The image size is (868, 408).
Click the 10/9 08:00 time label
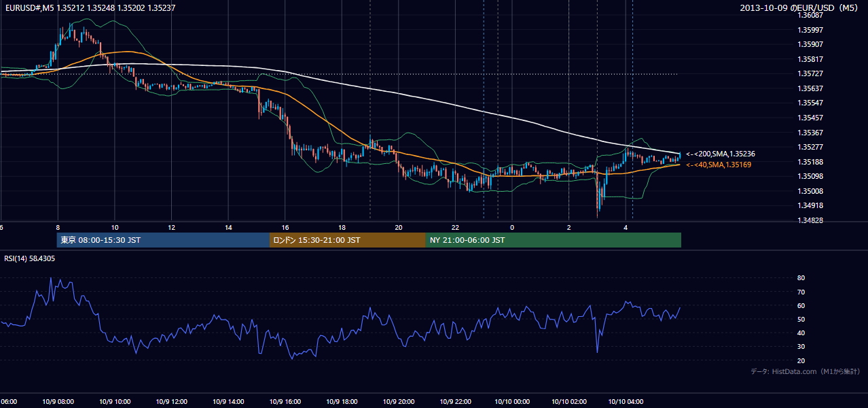click(58, 402)
